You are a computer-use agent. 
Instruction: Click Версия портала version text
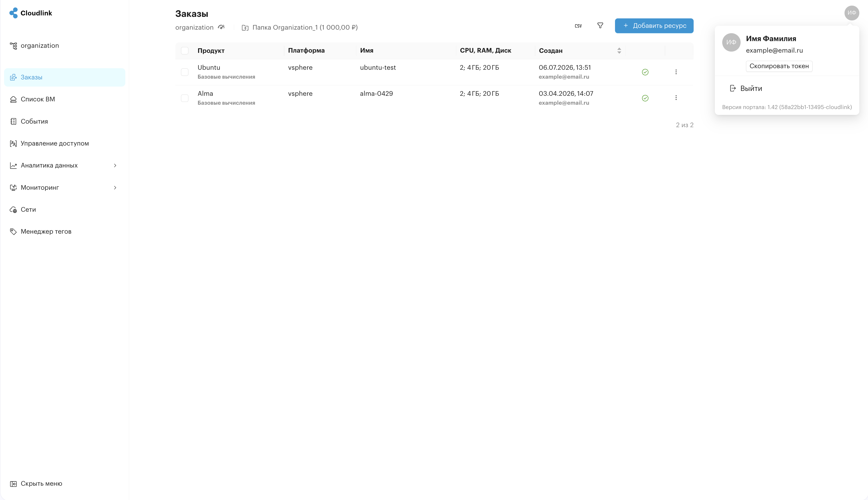(x=787, y=107)
